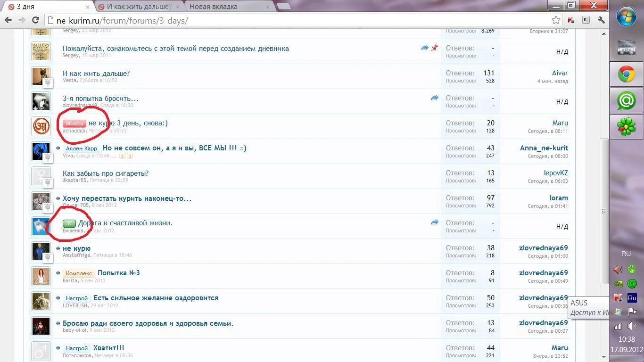644x362 pixels.
Task: Click the unread dot beside 'Комплекс' prefix
Action: (58, 273)
